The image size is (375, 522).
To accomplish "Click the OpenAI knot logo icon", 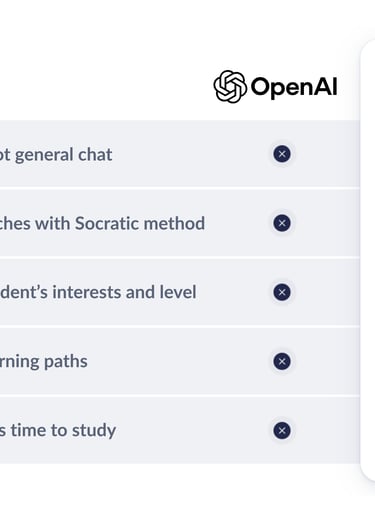I will (x=230, y=87).
